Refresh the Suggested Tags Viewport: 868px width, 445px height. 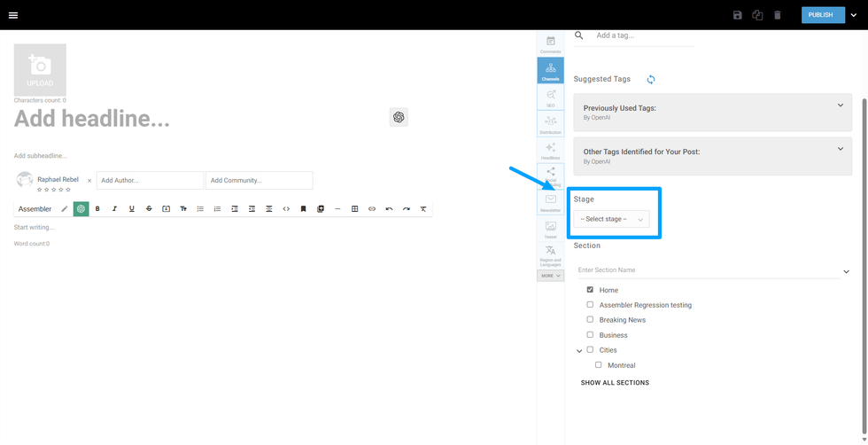[651, 80]
